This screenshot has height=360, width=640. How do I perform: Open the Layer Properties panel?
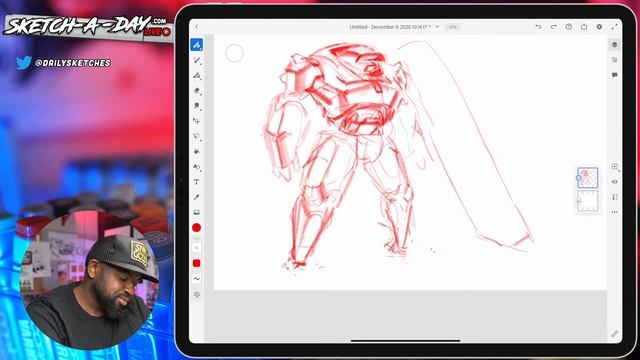pos(615,60)
